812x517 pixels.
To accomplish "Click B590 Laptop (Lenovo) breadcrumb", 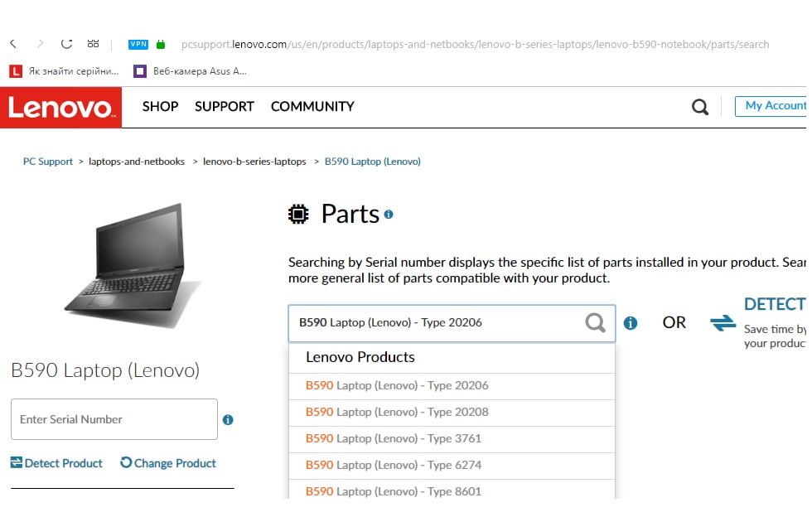I will point(372,162).
